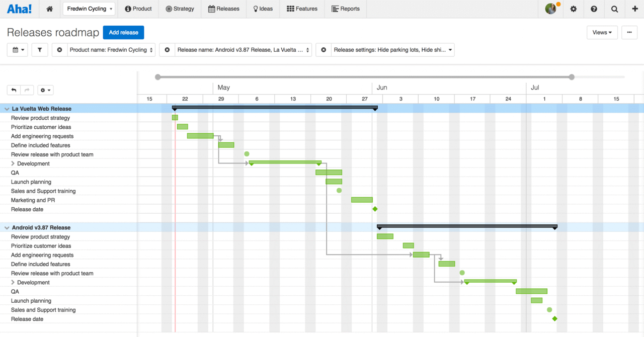This screenshot has width=644, height=337.
Task: Go to the Features tab
Action: pos(302,9)
